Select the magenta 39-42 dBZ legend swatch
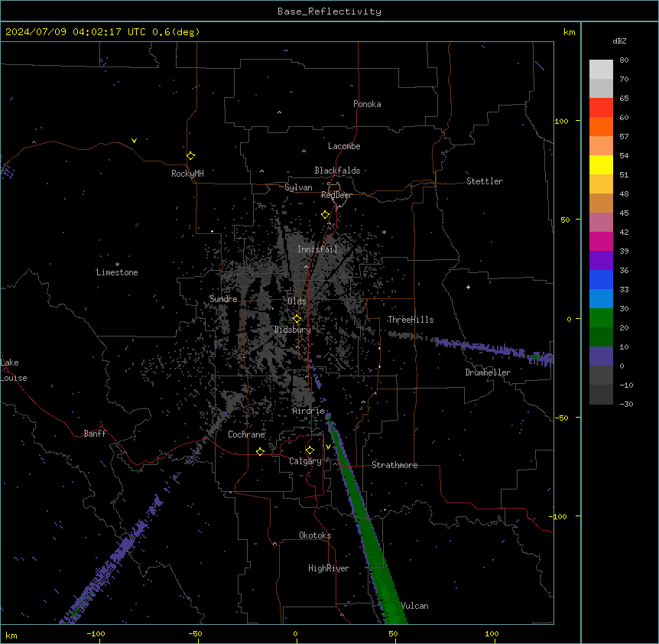Image resolution: width=659 pixels, height=644 pixels. click(x=601, y=241)
